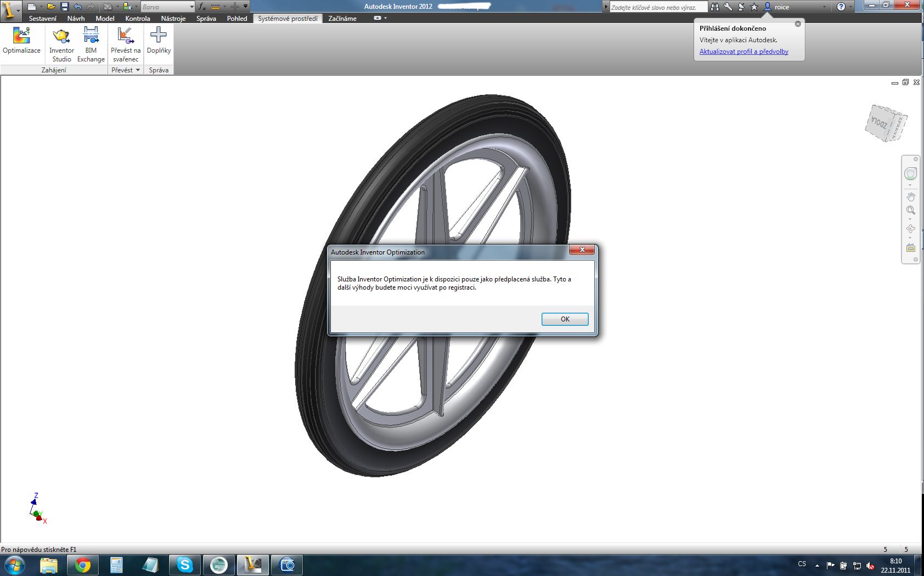Expand the search field arrow at left
The image size is (924, 576).
(x=606, y=7)
